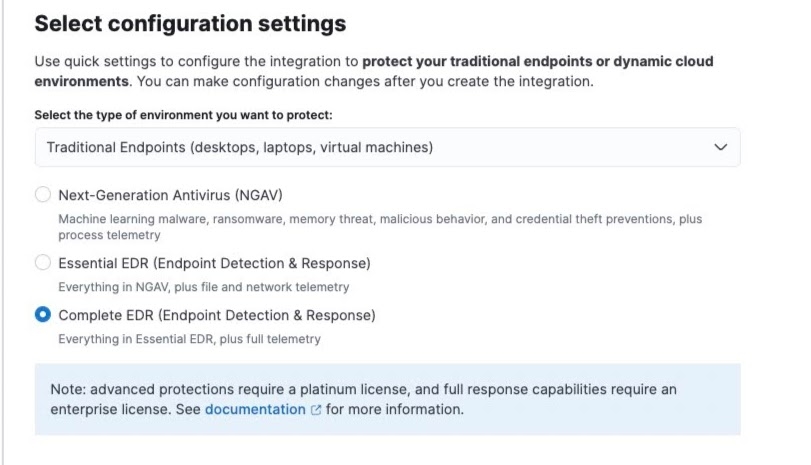Click the 'Select the type of environment' label

tap(184, 115)
